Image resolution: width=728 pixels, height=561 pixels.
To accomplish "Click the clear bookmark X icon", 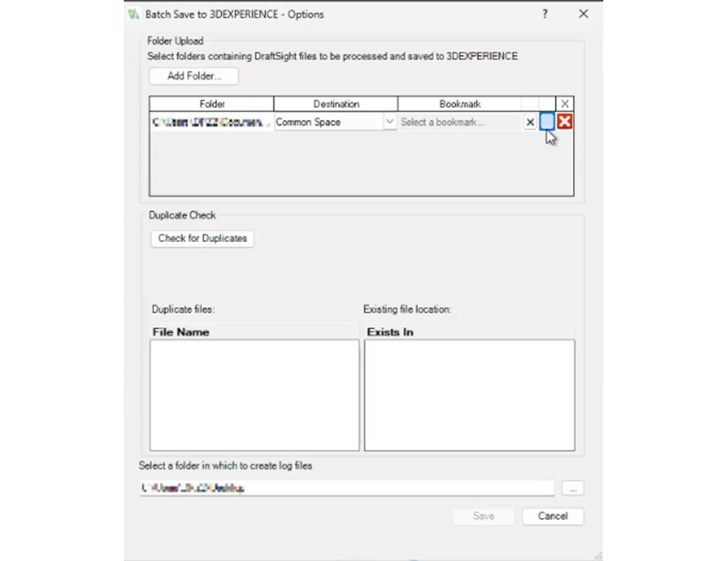I will 531,122.
